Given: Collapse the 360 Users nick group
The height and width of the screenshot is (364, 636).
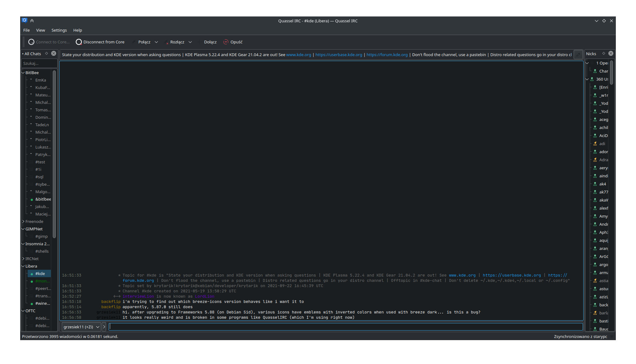Looking at the screenshot, I should tap(587, 79).
